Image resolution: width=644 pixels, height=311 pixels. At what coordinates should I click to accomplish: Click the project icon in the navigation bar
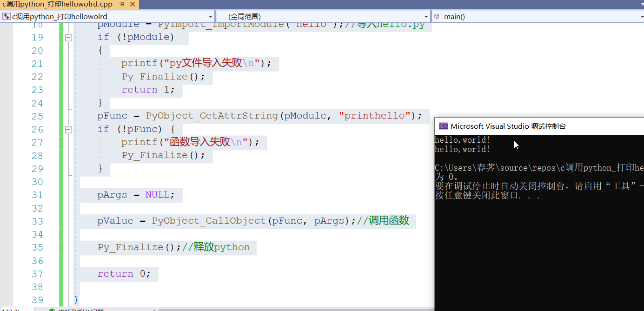(x=6, y=16)
